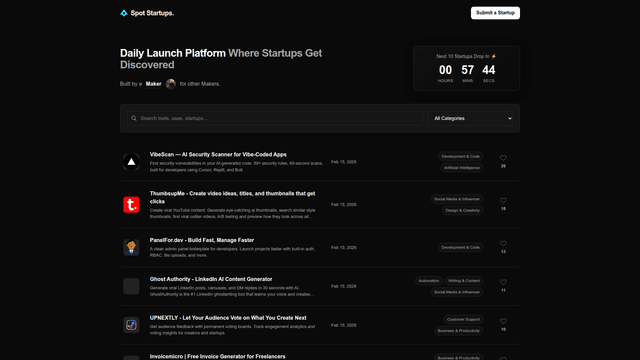Click the PanelFor.dev avatar logo
The height and width of the screenshot is (360, 640).
(131, 247)
